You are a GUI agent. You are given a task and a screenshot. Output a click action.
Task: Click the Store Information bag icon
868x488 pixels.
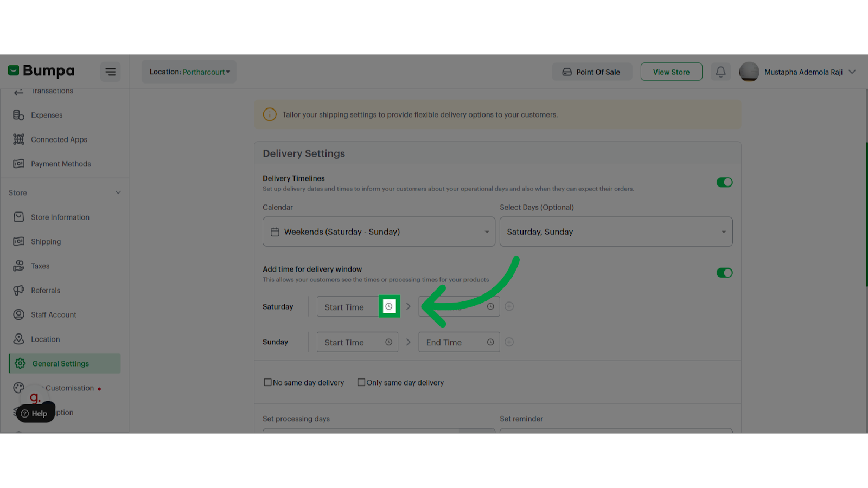tap(19, 217)
